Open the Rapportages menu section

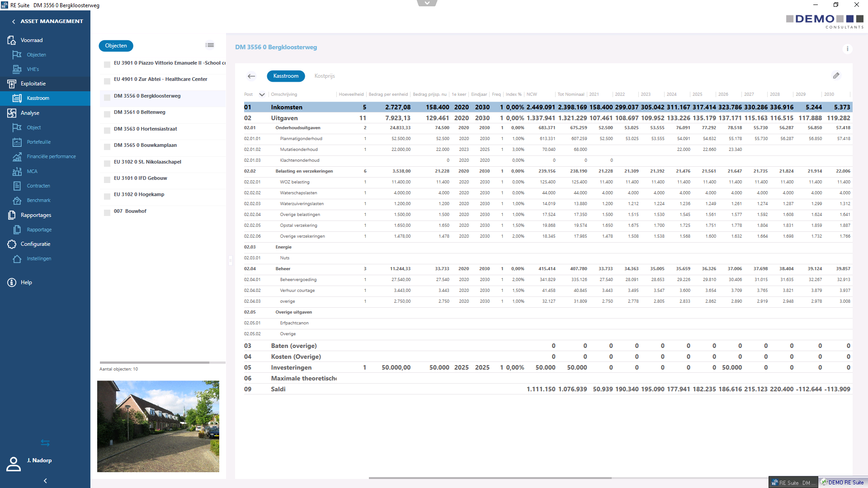36,215
